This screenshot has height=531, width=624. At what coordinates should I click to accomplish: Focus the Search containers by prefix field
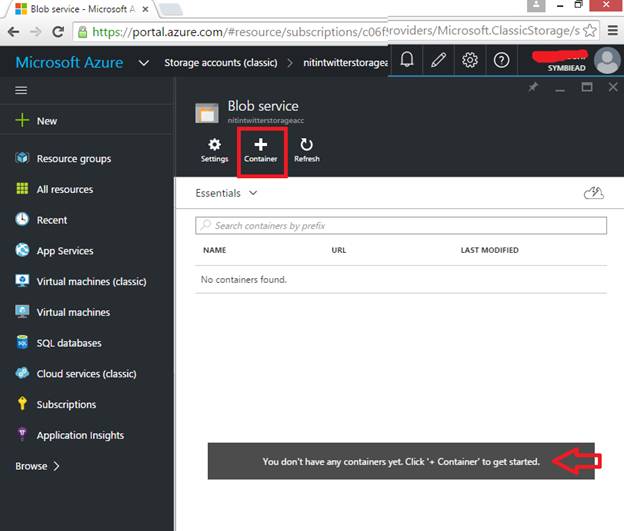tap(401, 226)
